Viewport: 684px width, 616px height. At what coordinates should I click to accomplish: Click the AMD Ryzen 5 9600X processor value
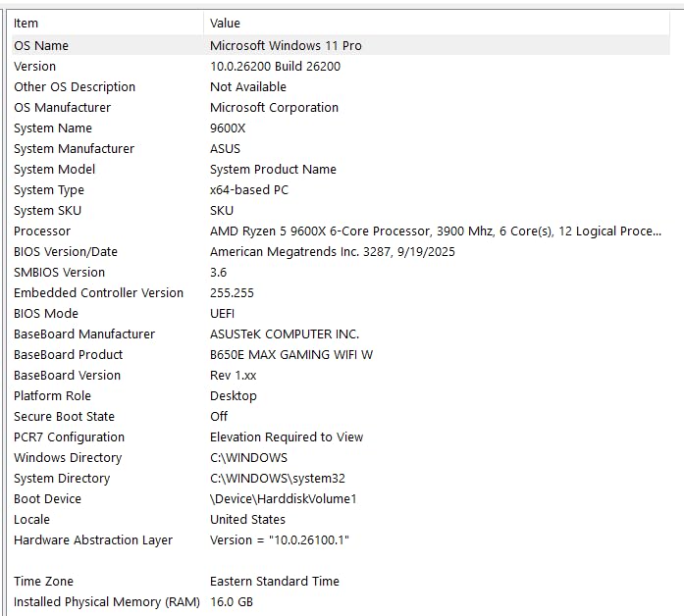[x=436, y=231]
